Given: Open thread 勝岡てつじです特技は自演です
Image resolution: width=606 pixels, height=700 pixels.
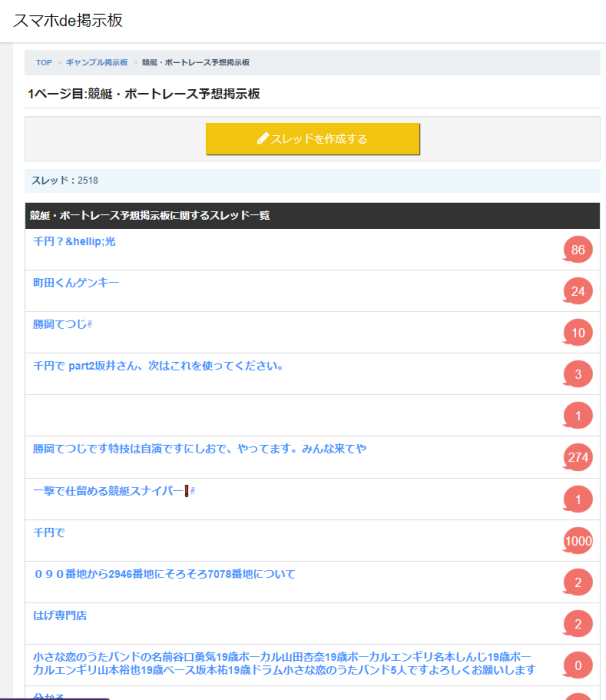Looking at the screenshot, I should (x=199, y=449).
